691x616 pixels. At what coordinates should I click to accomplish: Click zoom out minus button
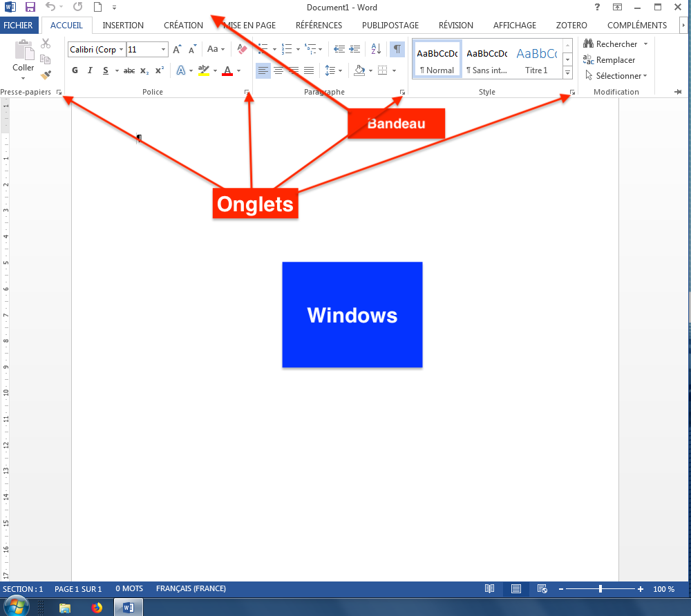[x=561, y=589]
